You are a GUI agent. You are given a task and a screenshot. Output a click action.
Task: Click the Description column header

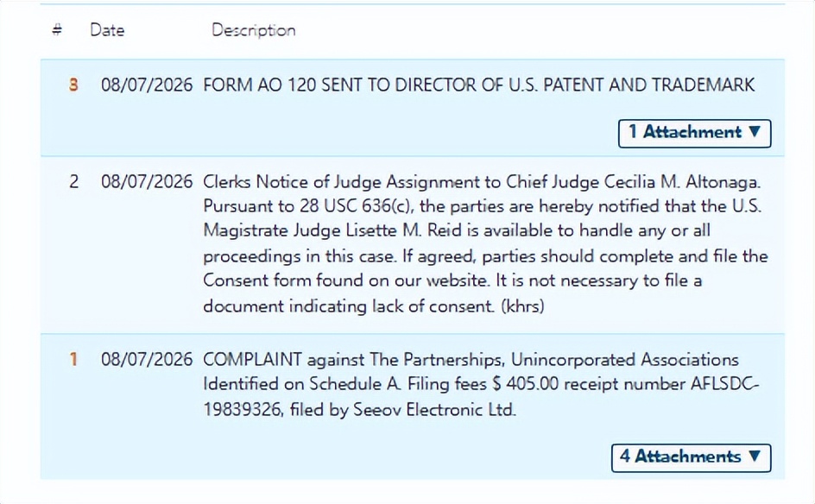coord(254,30)
